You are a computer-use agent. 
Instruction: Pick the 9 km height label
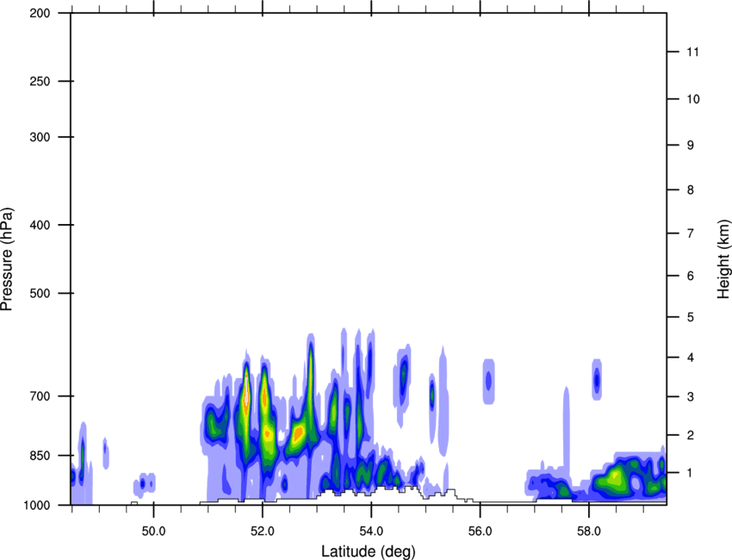(x=691, y=146)
